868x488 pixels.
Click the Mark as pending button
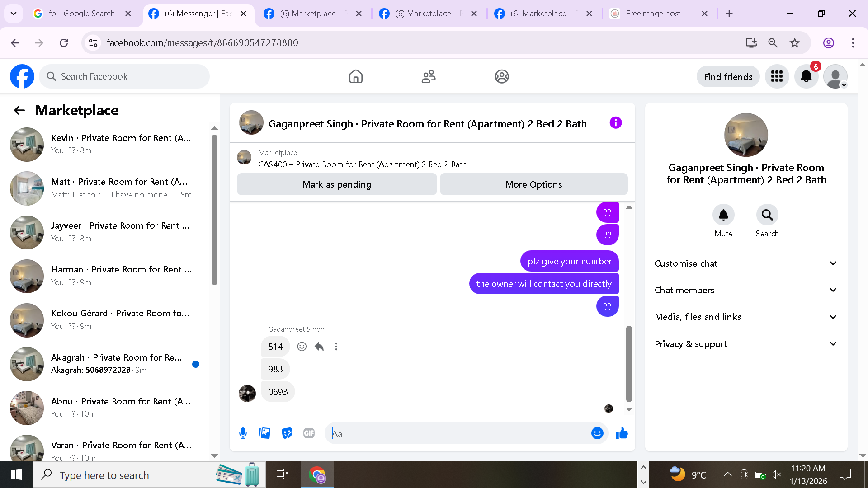[337, 184]
